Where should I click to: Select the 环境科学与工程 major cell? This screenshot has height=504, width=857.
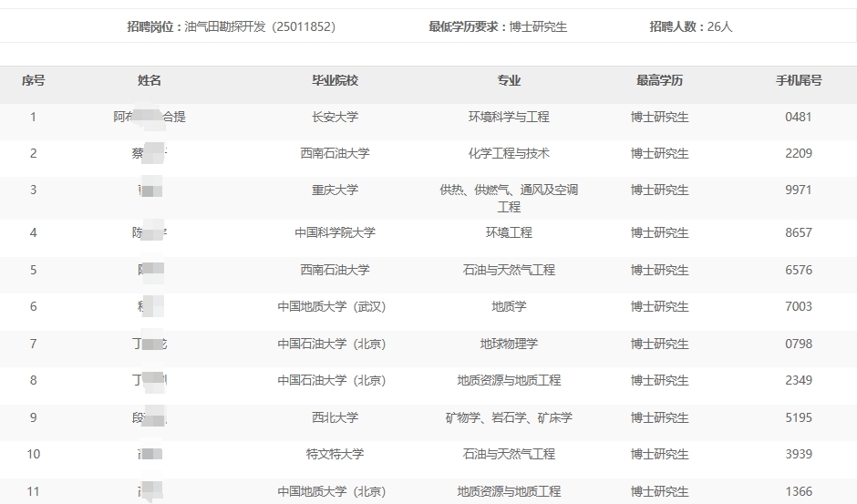point(509,117)
